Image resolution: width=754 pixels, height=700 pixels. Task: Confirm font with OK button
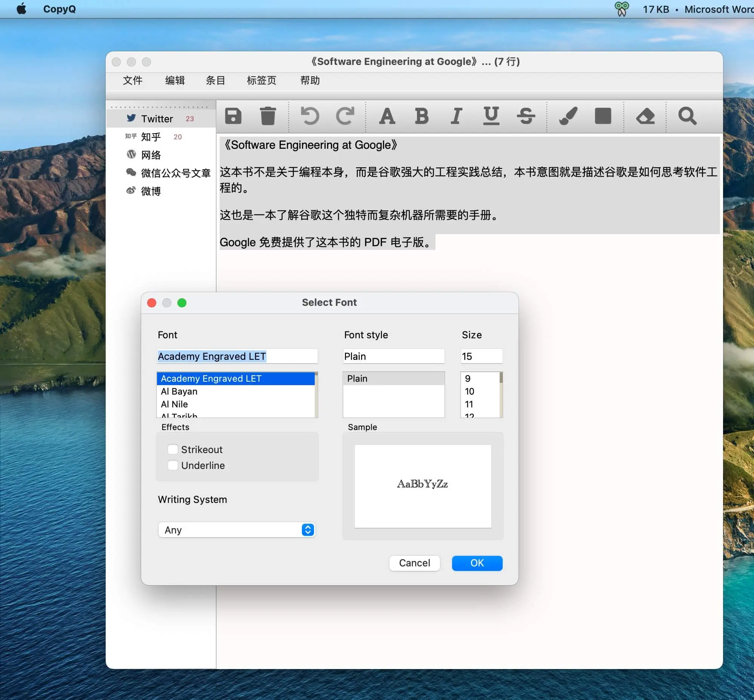click(x=477, y=563)
